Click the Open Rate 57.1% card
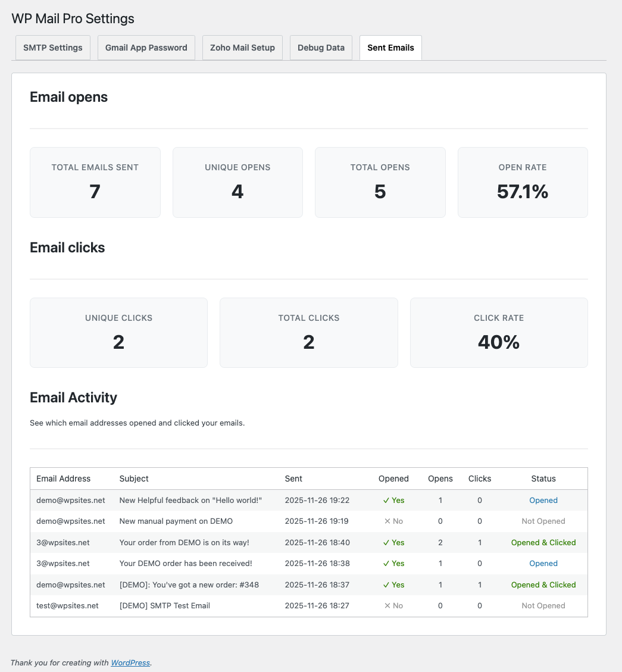The height and width of the screenshot is (672, 622). [523, 182]
